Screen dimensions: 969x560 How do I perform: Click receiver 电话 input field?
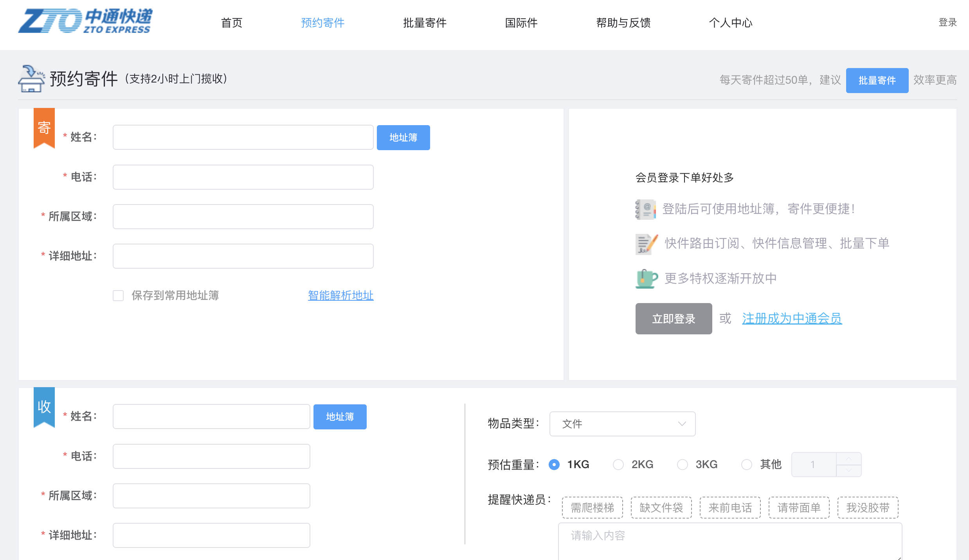click(211, 456)
